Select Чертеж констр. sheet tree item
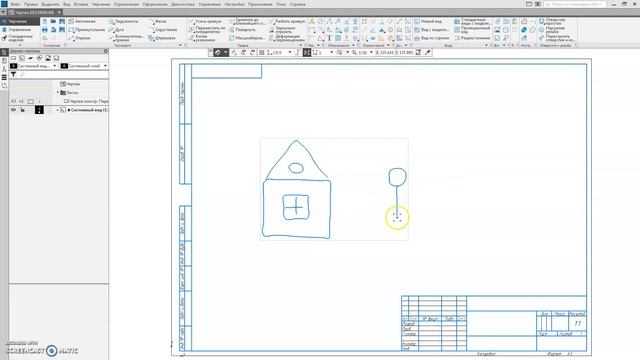This screenshot has width=640, height=360. tap(86, 101)
